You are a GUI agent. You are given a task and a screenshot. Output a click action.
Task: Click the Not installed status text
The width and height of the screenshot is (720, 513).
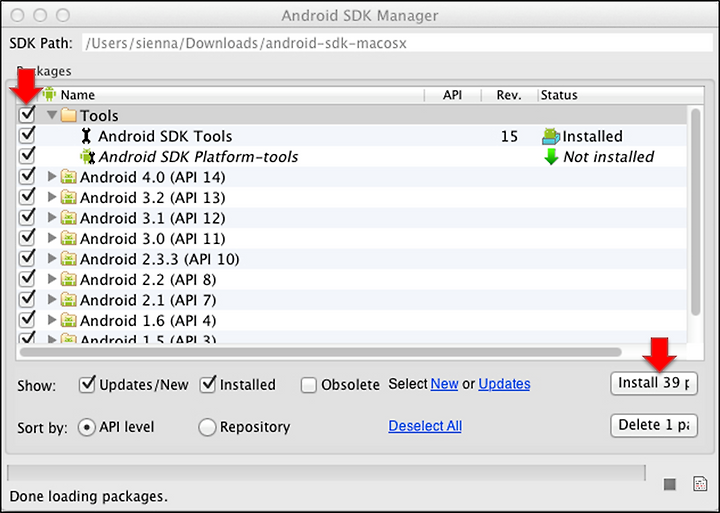click(x=608, y=157)
